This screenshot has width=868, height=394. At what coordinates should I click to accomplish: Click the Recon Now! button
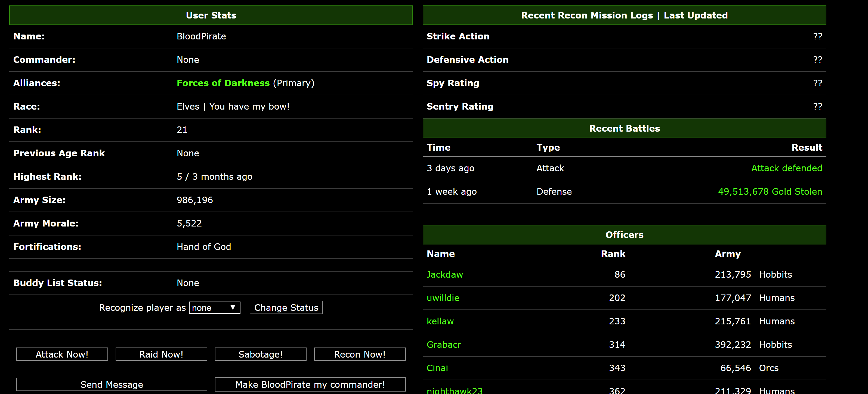click(360, 354)
